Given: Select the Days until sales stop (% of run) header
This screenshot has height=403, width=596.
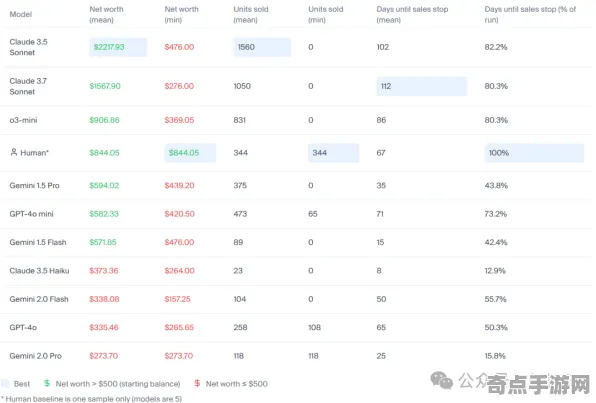Looking at the screenshot, I should point(530,14).
